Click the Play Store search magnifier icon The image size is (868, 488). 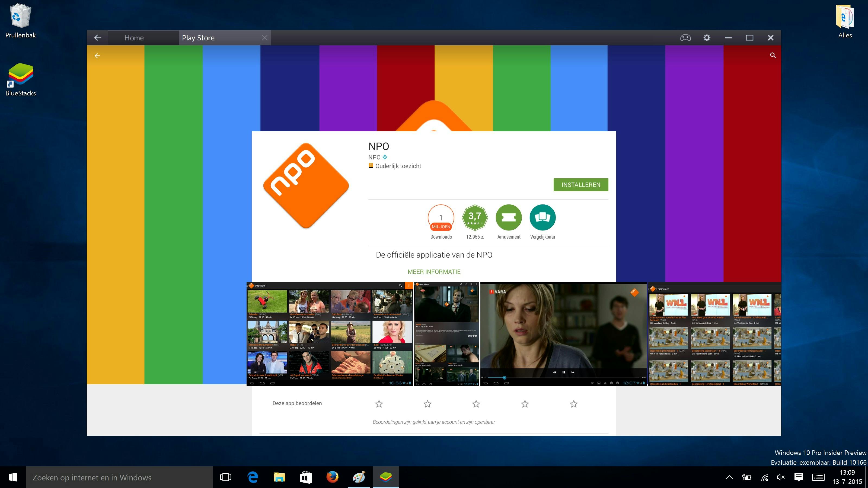pos(773,55)
